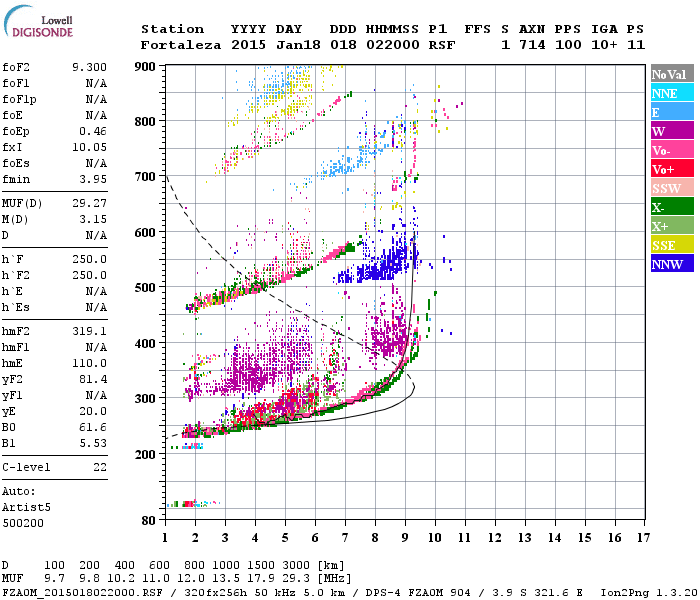Viewport: 700px width, 600px height.
Task: Click the station name Fortaleza
Action: [x=181, y=45]
